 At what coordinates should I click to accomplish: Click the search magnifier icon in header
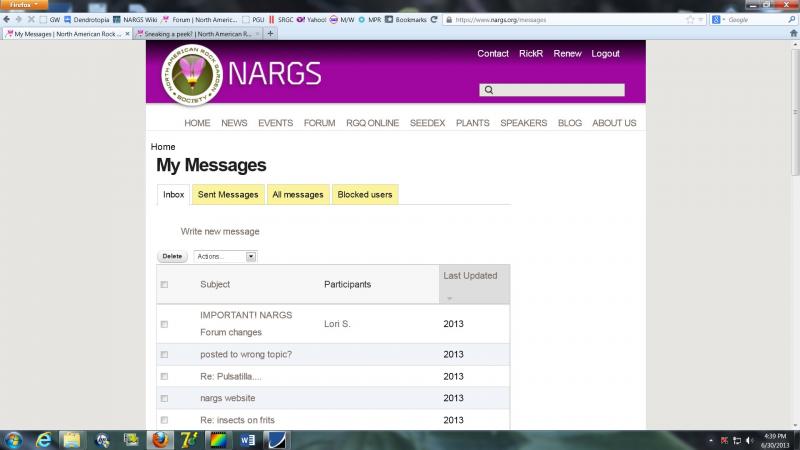point(488,90)
